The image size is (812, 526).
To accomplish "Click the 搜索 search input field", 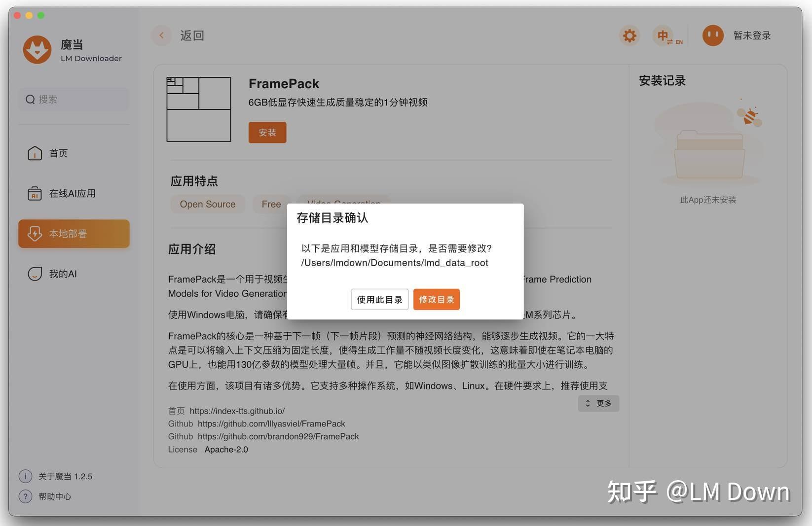I will 74,100.
